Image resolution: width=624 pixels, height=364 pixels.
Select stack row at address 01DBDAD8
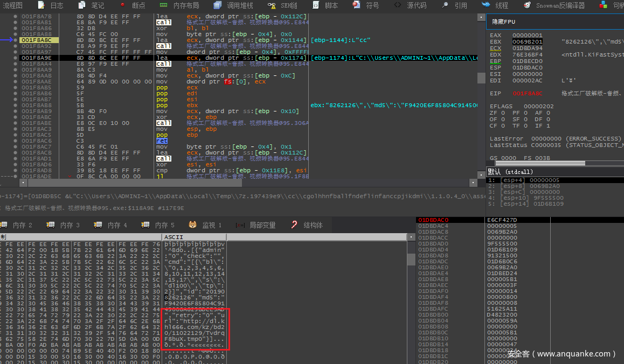(x=520, y=255)
